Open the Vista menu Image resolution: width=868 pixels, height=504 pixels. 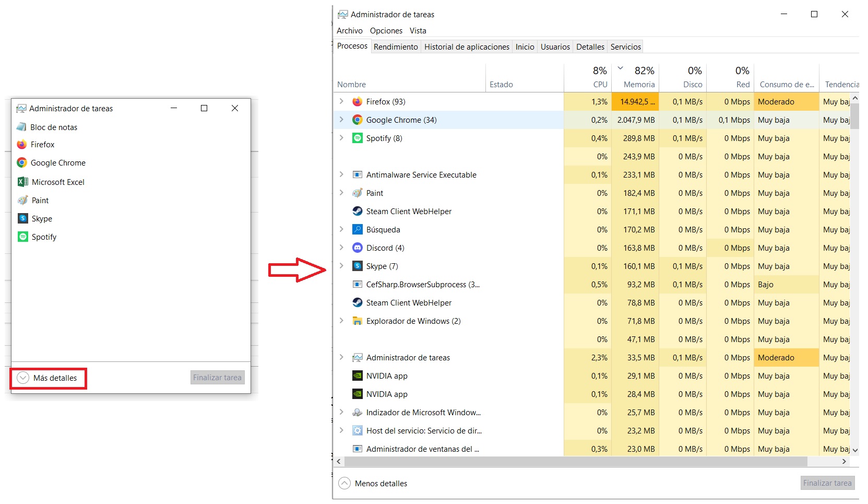pos(418,31)
